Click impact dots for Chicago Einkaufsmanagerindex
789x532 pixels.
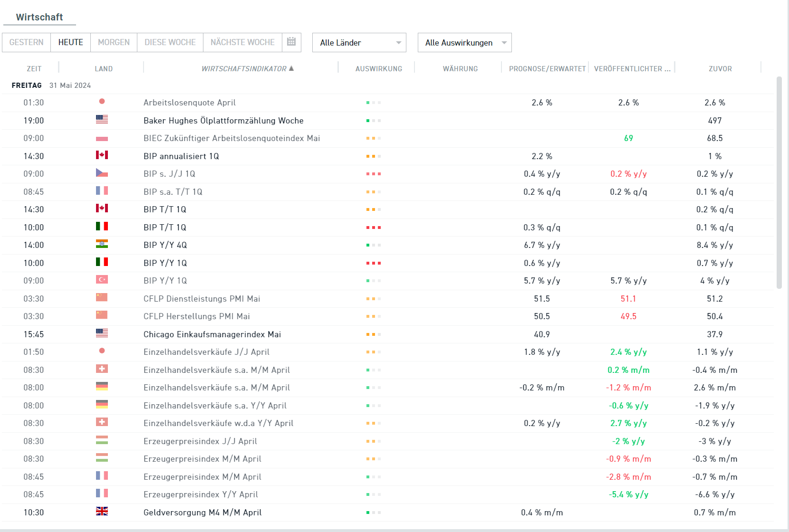pos(374,334)
